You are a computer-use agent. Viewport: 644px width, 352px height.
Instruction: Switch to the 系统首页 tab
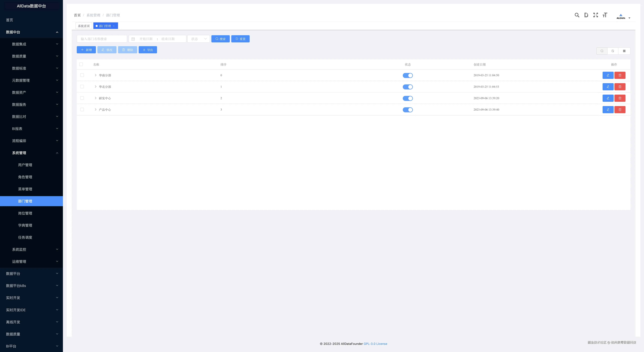[84, 26]
